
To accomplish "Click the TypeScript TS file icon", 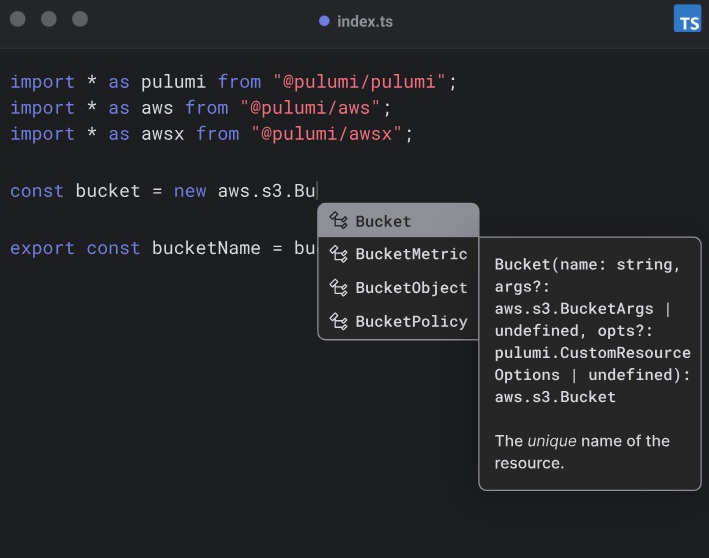I will [x=687, y=19].
